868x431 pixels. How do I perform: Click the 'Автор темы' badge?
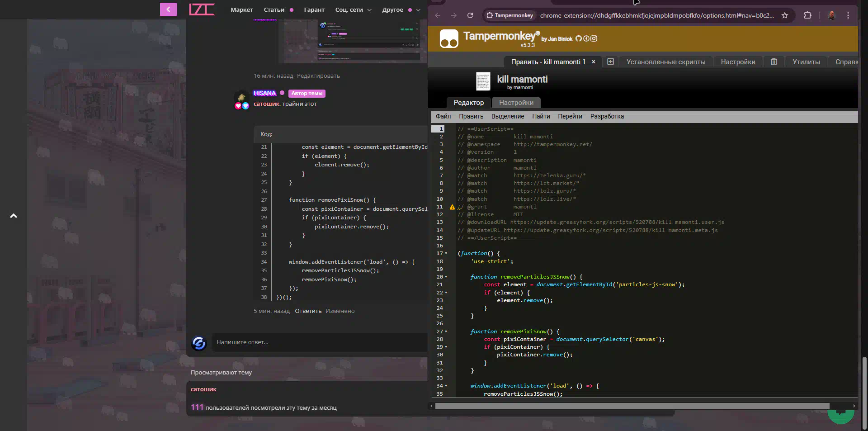click(307, 94)
